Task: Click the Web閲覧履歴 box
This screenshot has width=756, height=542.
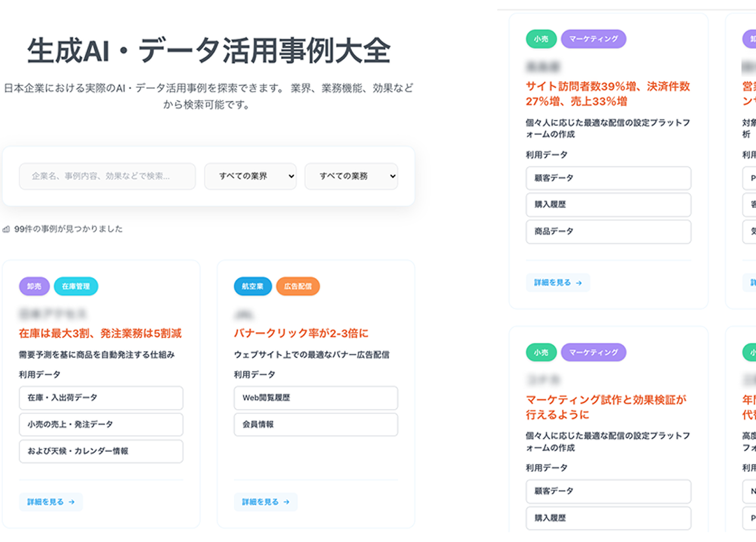Action: 316,398
